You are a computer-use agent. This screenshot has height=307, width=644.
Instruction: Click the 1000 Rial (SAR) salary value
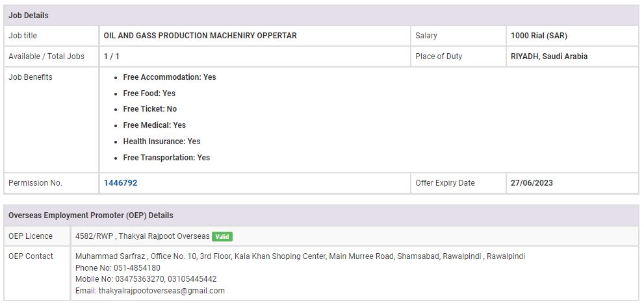539,36
